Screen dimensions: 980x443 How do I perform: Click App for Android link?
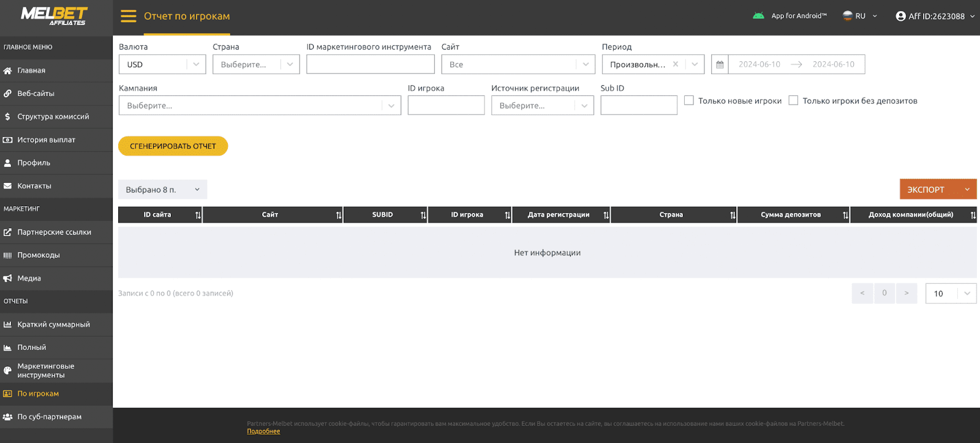[799, 16]
